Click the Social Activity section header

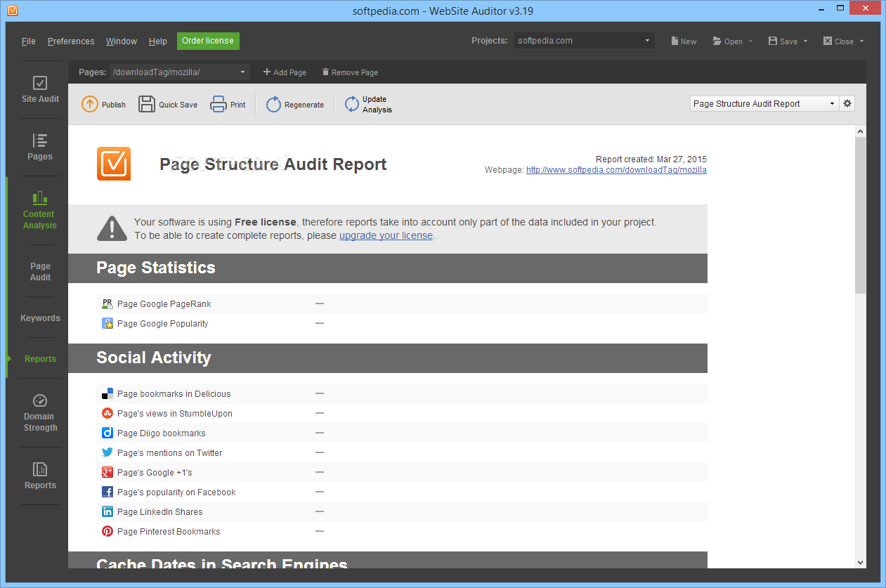coord(388,358)
